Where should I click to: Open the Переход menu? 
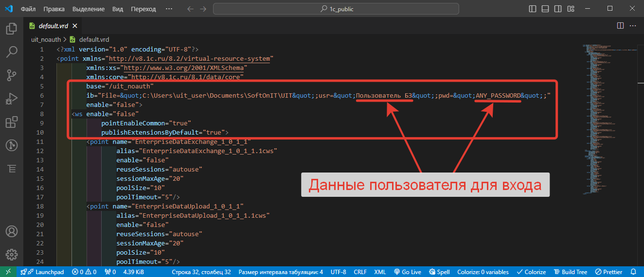point(143,9)
